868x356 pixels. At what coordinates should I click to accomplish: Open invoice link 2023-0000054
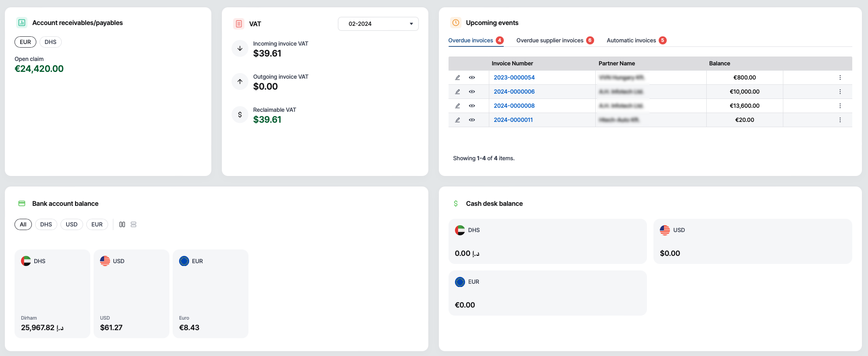coord(514,77)
